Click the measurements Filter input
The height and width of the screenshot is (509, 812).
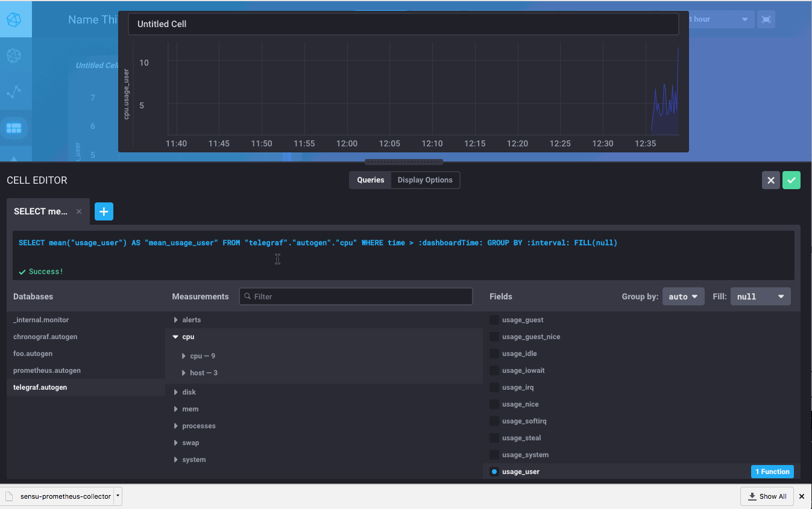pyautogui.click(x=356, y=296)
